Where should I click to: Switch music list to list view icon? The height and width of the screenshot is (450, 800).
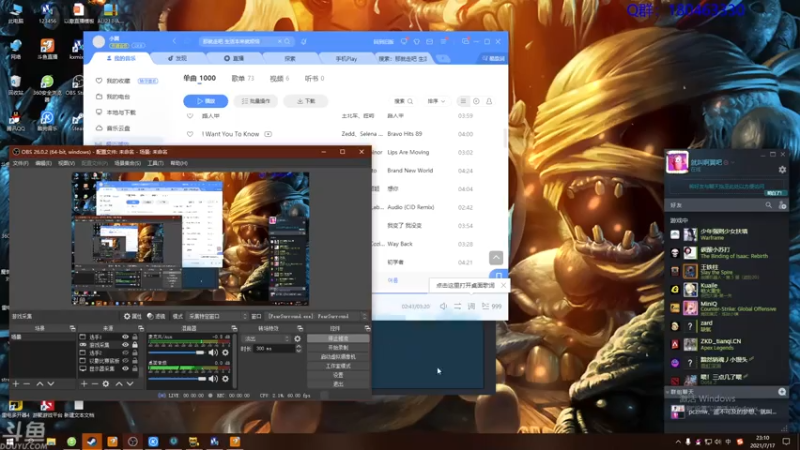(463, 101)
